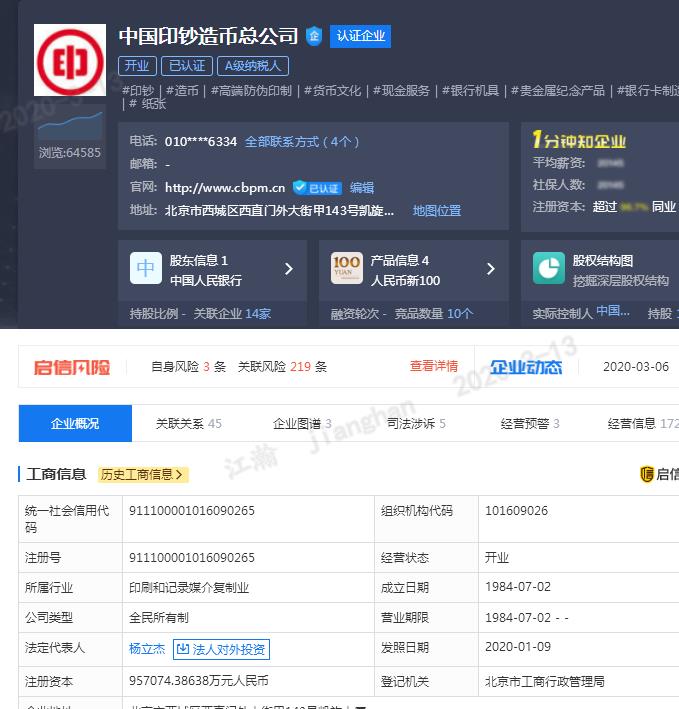
Task: Select the 企业概况 tab
Action: coord(75,423)
